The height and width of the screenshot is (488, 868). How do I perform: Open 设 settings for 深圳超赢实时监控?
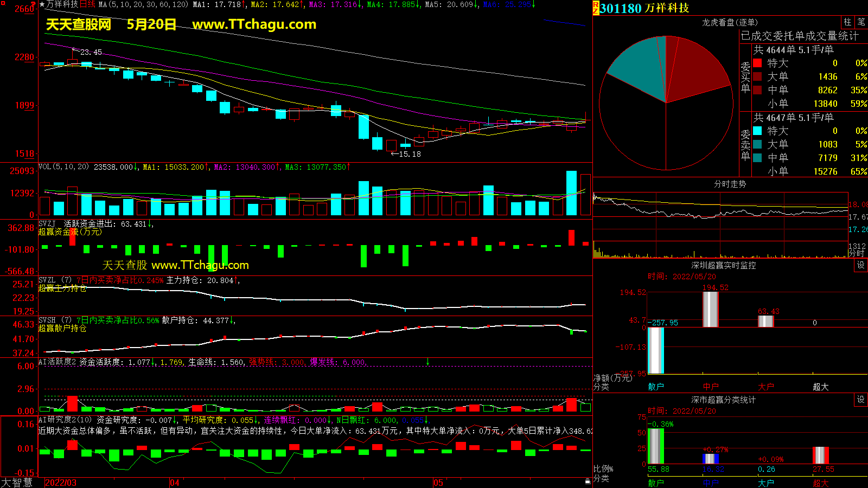coord(860,265)
